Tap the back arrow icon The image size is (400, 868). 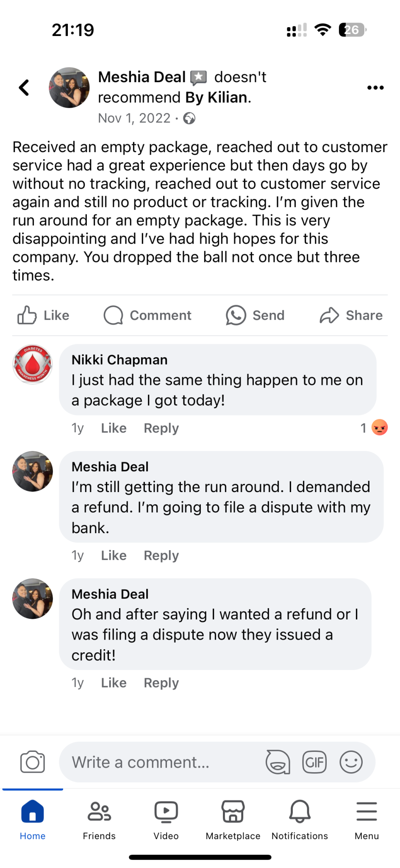24,88
